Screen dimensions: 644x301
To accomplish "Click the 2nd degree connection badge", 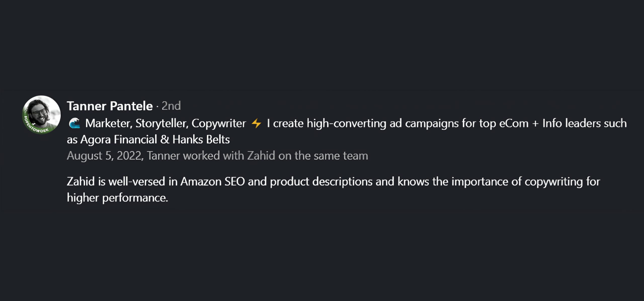I will (x=171, y=106).
